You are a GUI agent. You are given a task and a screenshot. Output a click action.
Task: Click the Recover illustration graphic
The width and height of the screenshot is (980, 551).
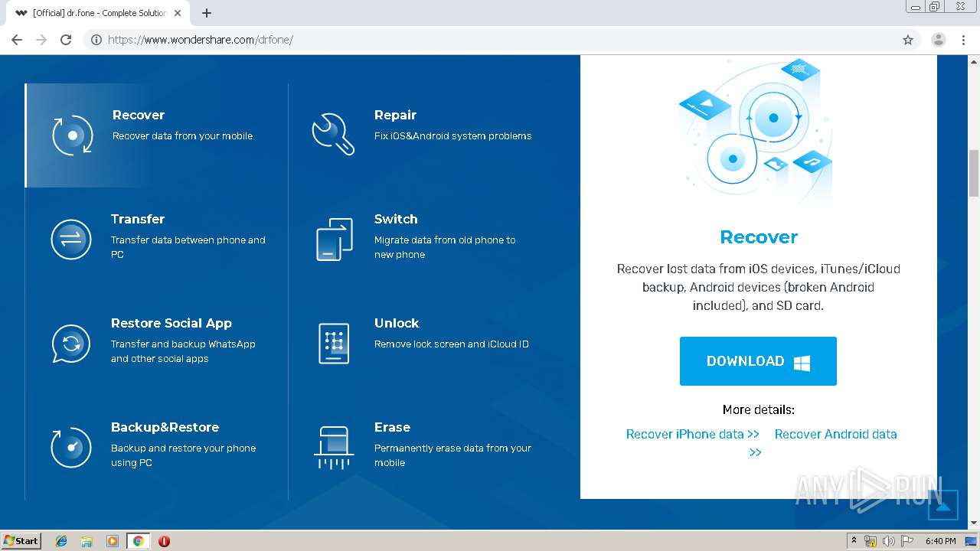(756, 130)
